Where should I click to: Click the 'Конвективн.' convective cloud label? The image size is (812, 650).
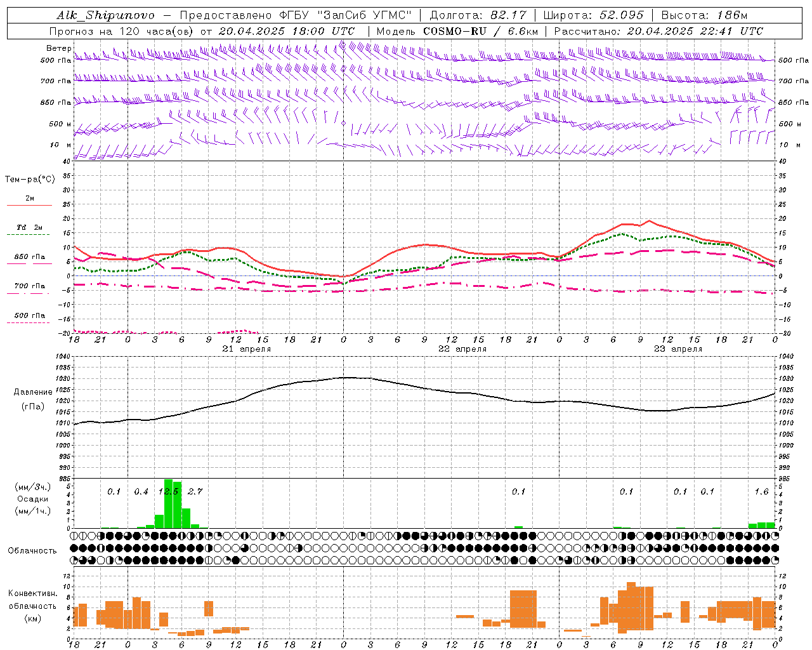tap(32, 593)
